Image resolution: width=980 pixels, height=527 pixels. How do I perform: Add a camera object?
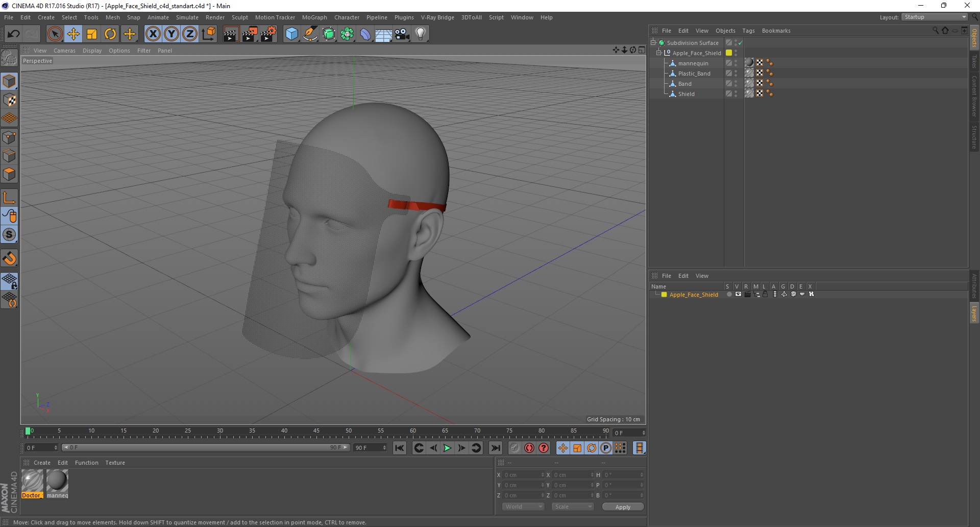click(x=402, y=34)
